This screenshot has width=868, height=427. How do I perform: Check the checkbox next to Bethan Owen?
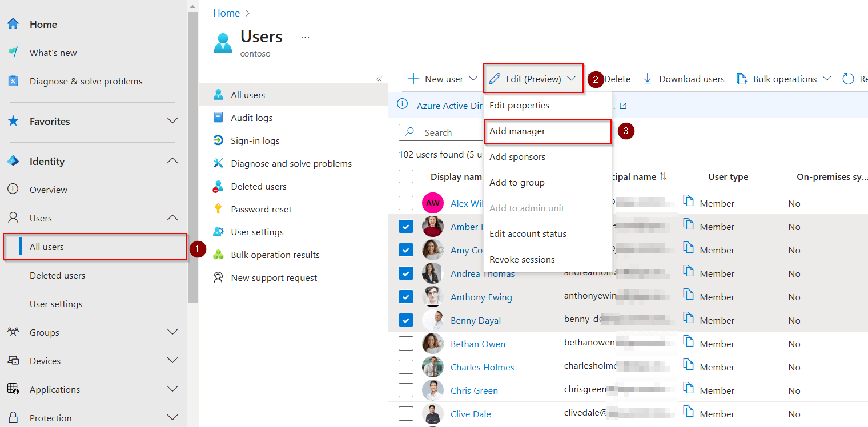(x=405, y=343)
